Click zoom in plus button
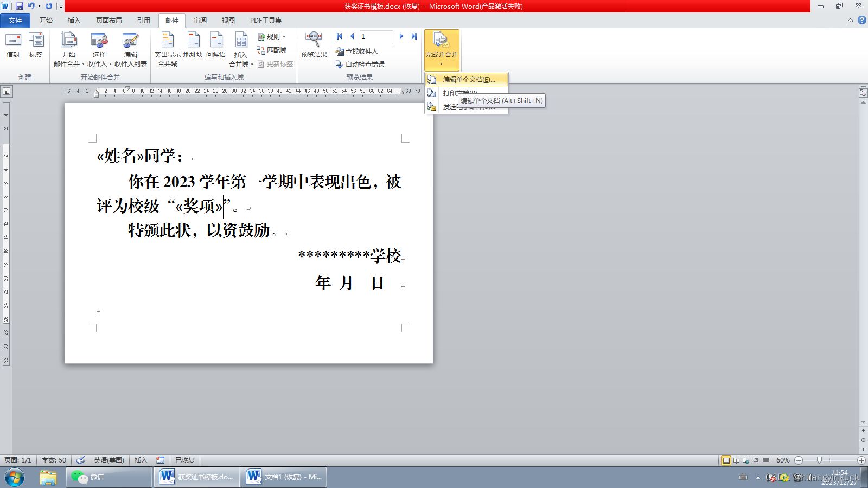 (861, 460)
